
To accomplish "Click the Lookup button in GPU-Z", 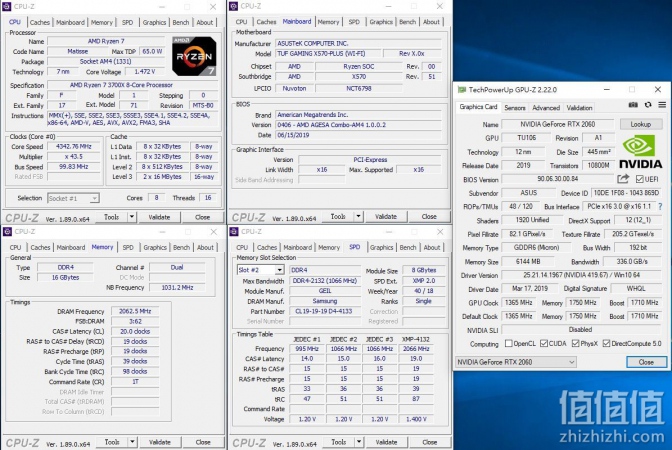I will [640, 124].
